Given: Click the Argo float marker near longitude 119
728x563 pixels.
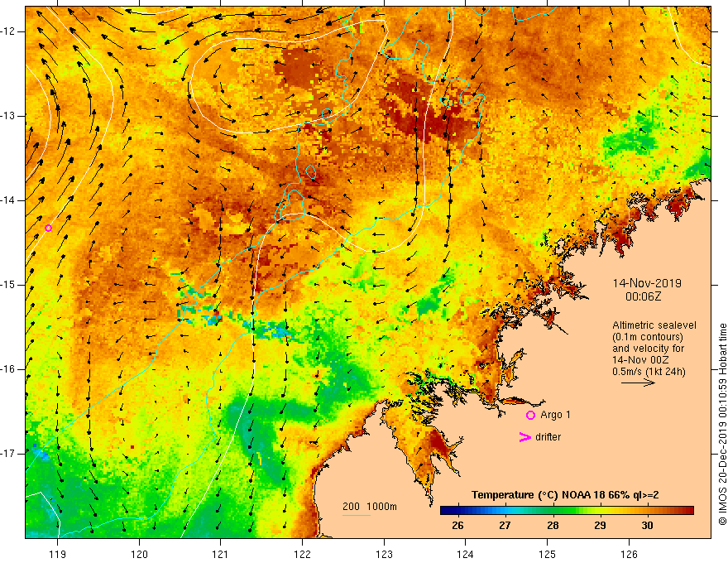Looking at the screenshot, I should coord(48,228).
